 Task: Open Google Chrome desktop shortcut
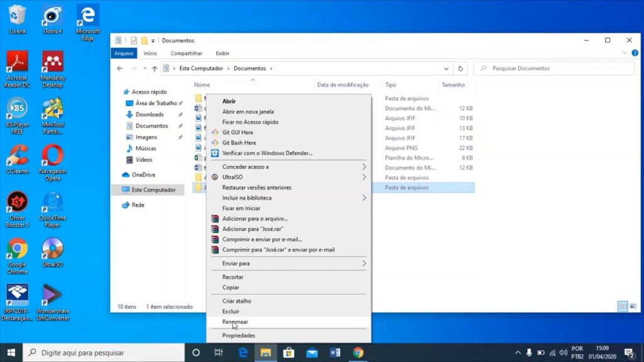coord(17,256)
